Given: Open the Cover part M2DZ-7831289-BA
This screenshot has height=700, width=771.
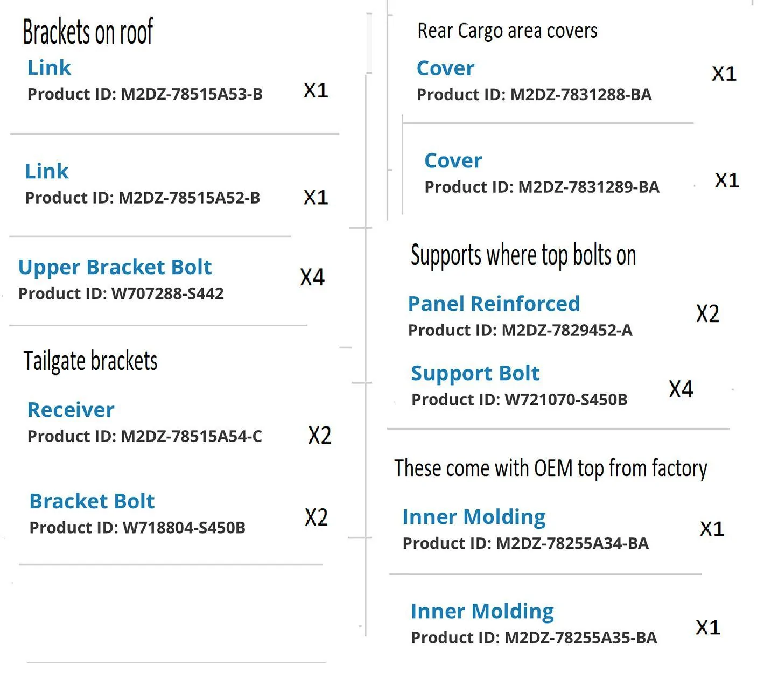Looking at the screenshot, I should tap(453, 160).
